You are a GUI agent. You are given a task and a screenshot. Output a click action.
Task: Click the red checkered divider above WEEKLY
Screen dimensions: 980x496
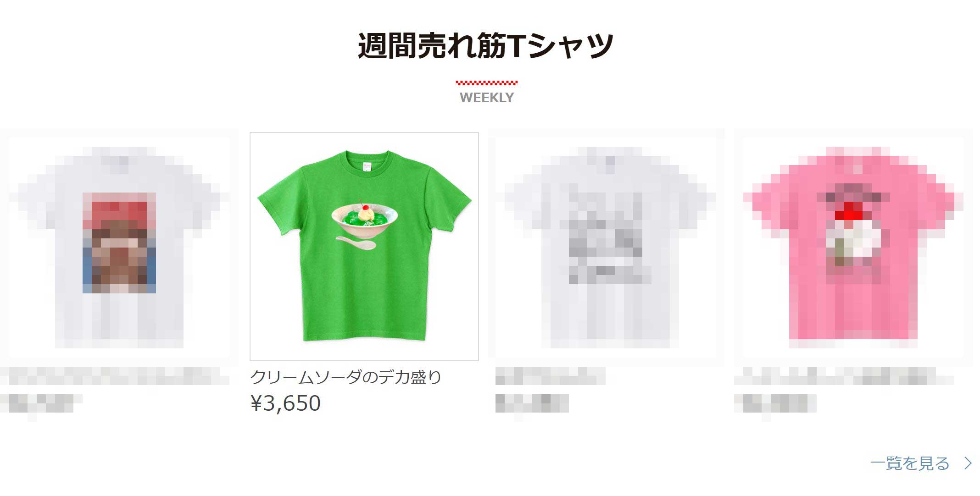(x=487, y=83)
